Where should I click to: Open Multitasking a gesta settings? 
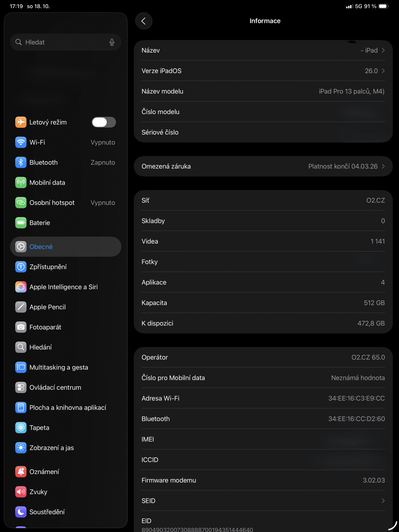pos(59,367)
